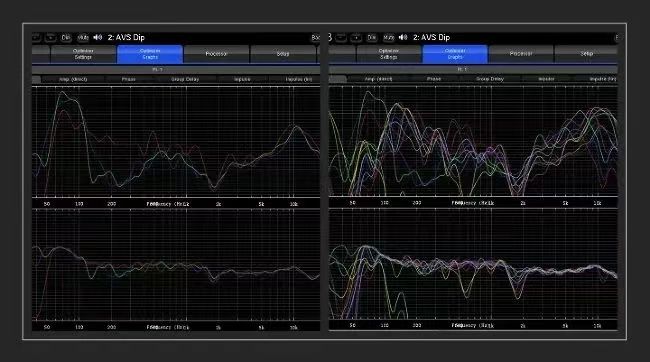The image size is (650, 362).
Task: Open the '2: AVS Dip' preset selector, left window
Action: click(126, 37)
